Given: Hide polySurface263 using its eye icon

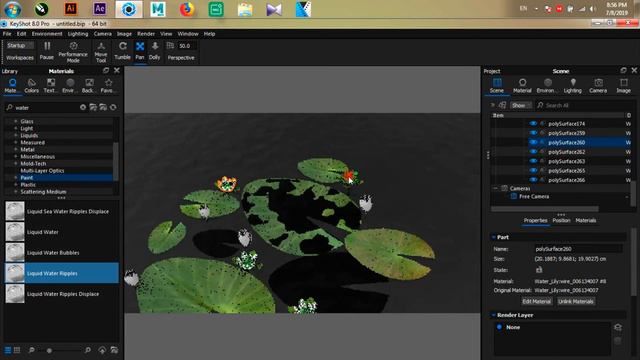Looking at the screenshot, I should [533, 161].
